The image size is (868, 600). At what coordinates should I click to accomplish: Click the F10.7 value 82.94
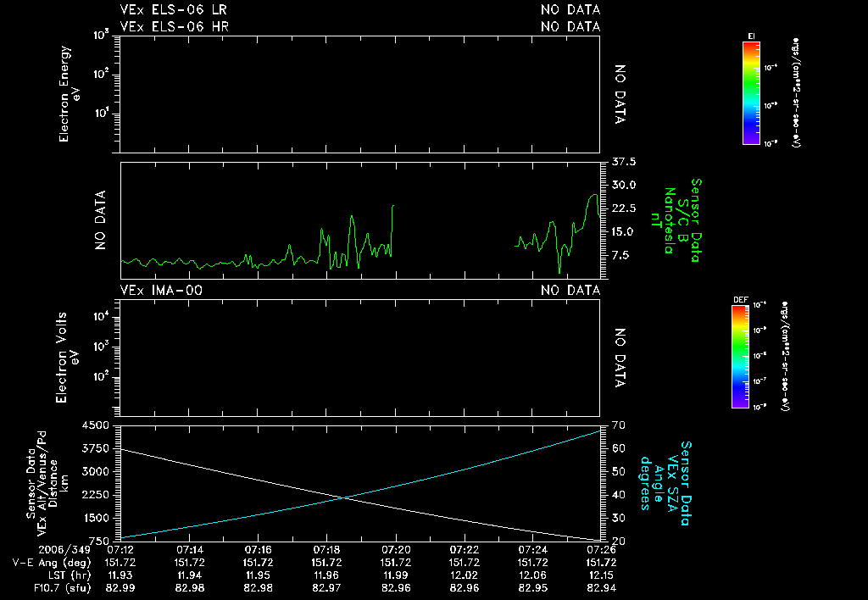[601, 588]
